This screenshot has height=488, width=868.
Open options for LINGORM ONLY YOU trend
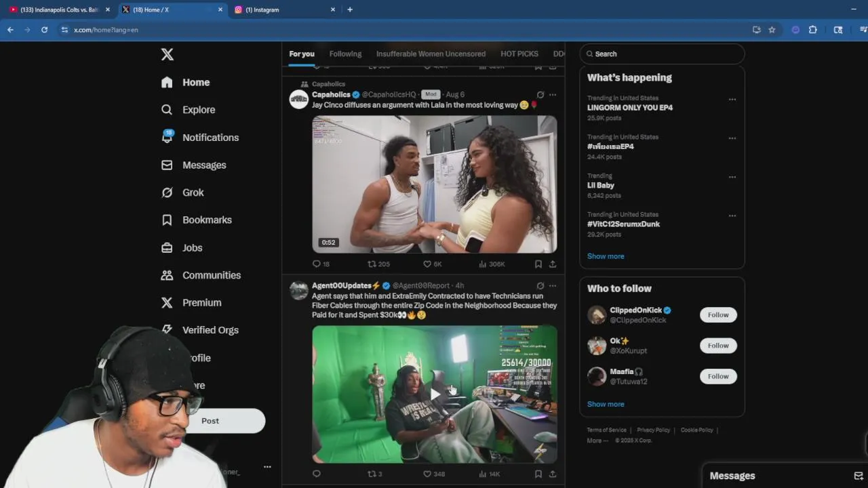[732, 100]
